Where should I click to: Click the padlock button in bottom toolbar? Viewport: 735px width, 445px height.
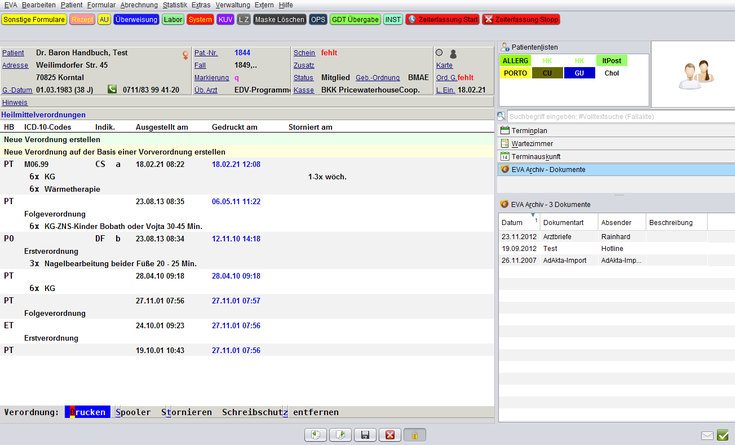(415, 435)
